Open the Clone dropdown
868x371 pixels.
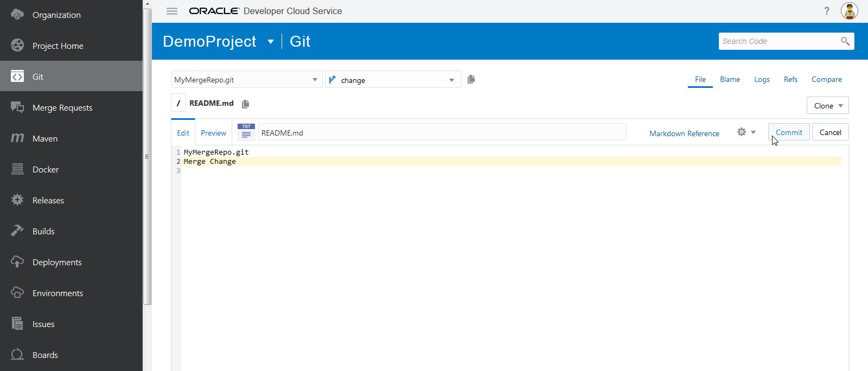(828, 105)
